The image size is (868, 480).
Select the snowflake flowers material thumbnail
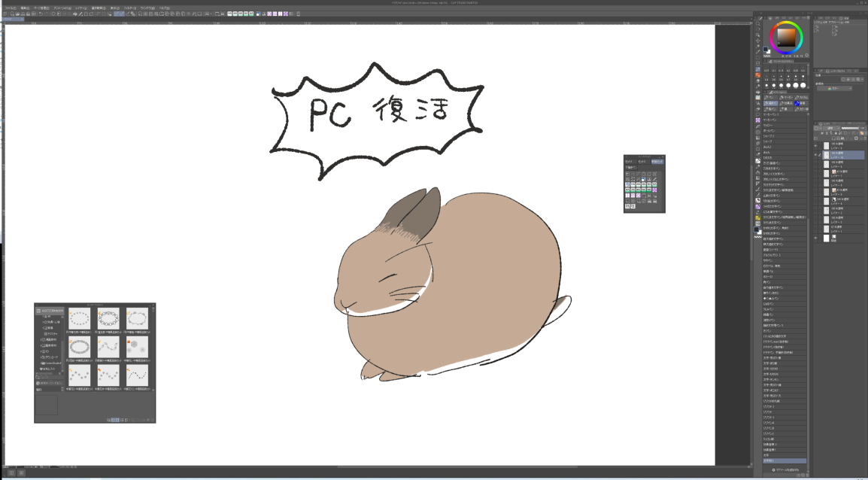137,347
